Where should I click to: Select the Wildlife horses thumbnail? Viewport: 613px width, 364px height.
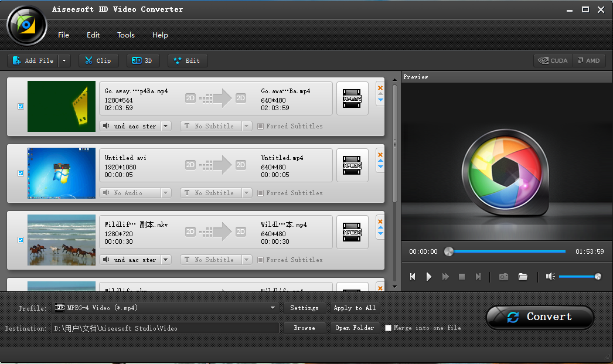point(62,240)
